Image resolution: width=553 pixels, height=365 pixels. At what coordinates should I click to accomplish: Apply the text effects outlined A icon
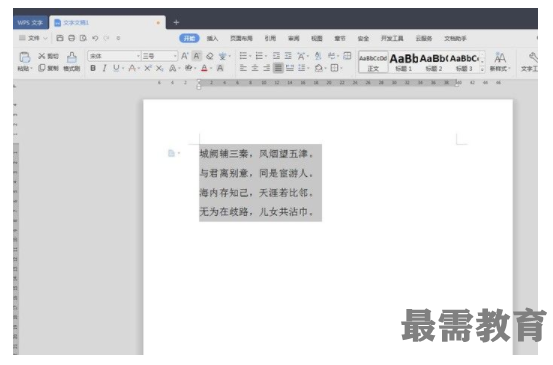click(x=172, y=68)
